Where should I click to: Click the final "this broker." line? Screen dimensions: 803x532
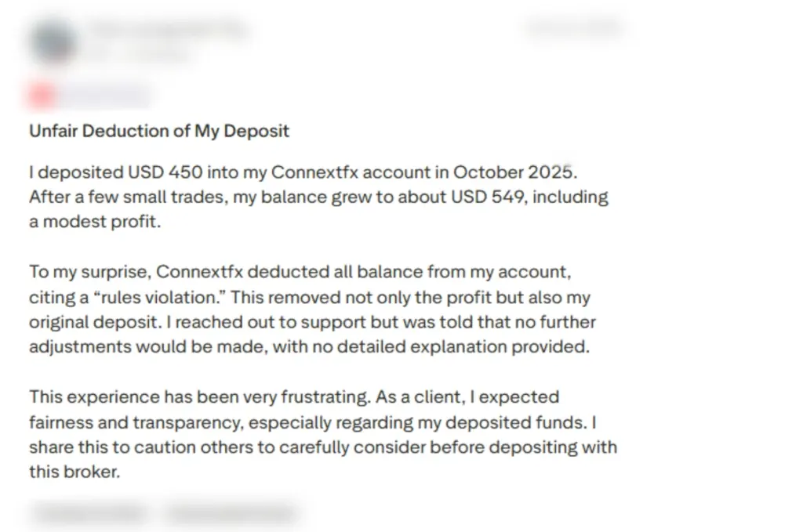(74, 472)
